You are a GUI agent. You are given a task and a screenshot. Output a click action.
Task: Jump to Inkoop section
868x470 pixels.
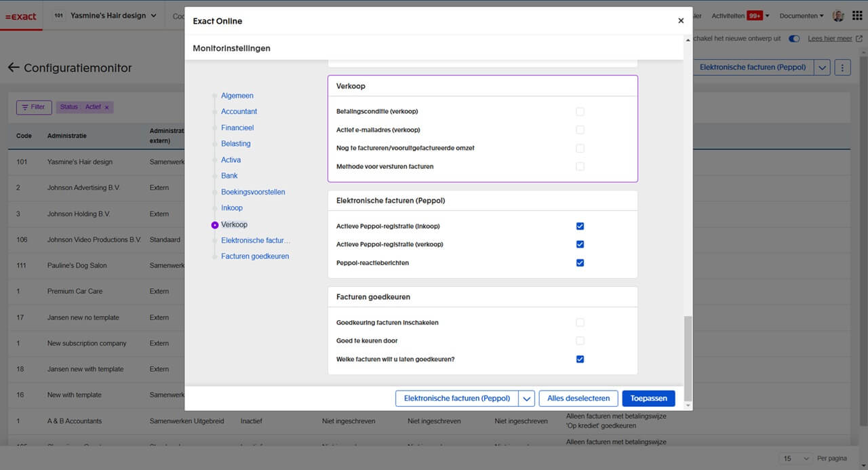click(232, 208)
